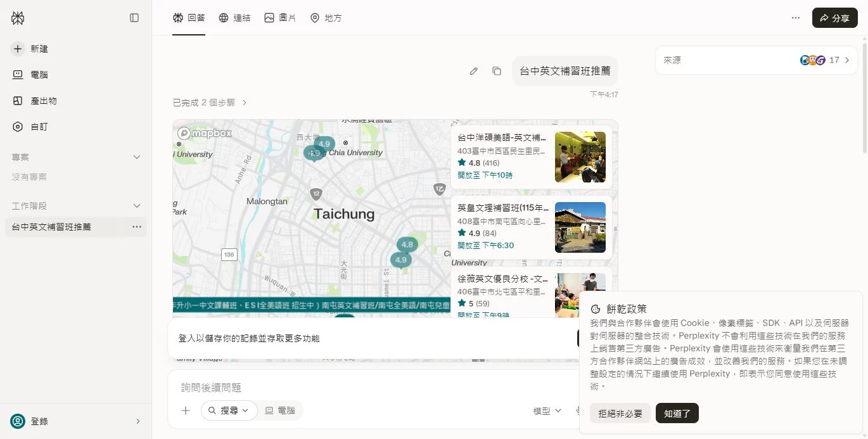The height and width of the screenshot is (439, 868).
Task: Edit the query with pencil icon
Action: tap(473, 71)
